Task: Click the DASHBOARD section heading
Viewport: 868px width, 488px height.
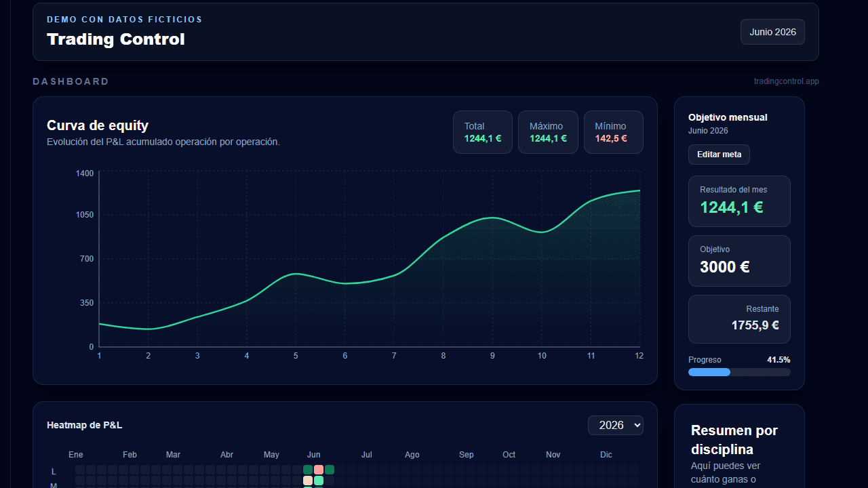Action: 71,81
